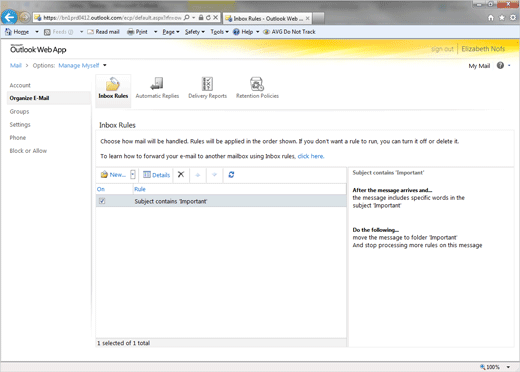Click the Feeds toolbar icon

coord(47,32)
